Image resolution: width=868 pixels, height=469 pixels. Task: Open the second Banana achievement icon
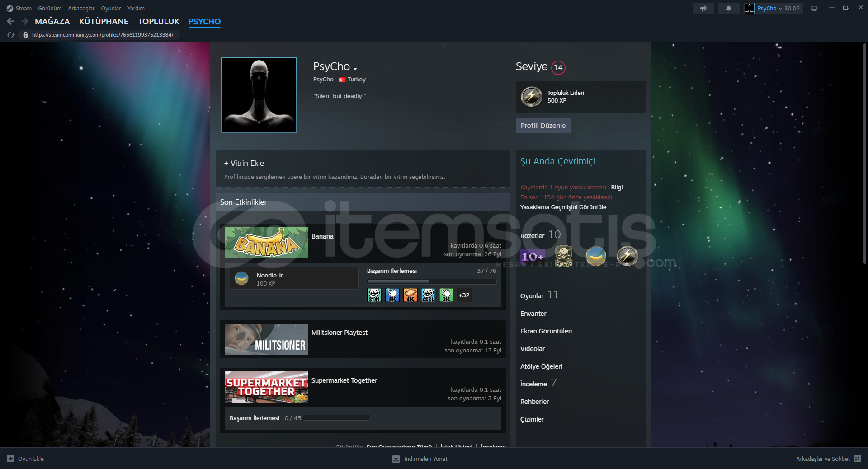[x=392, y=295]
